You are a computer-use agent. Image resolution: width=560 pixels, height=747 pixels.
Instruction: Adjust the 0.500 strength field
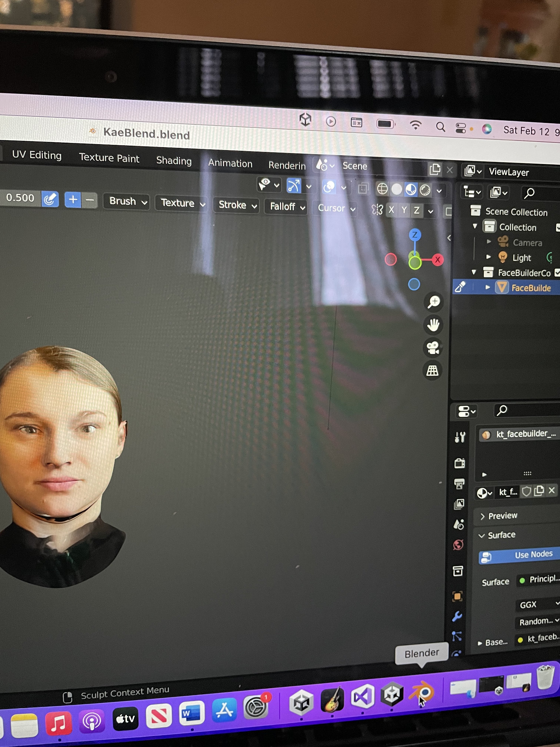[x=20, y=198]
